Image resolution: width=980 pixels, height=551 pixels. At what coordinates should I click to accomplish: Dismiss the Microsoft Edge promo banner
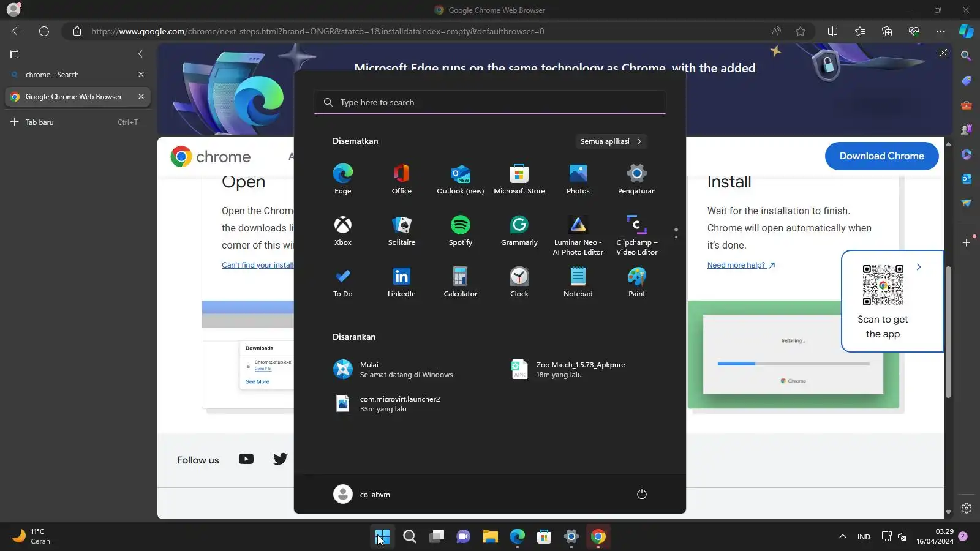click(x=943, y=53)
